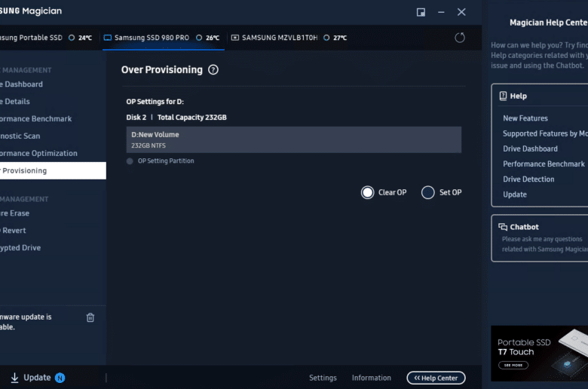This screenshot has width=588, height=389.
Task: Click the Portable SSD T7 Touch banner image
Action: coord(540,354)
